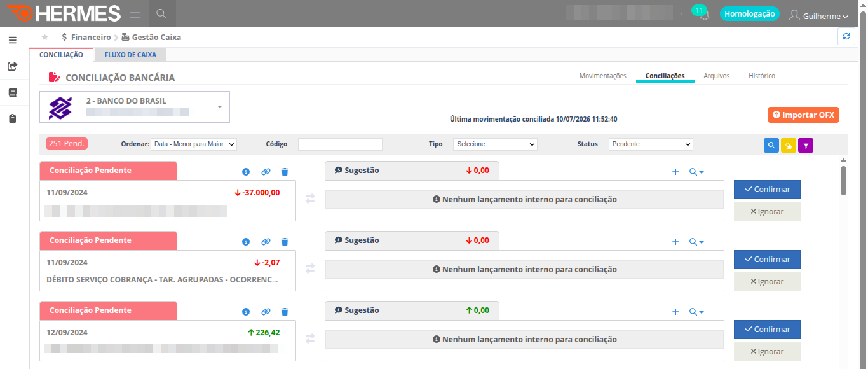Delete the 226,42 pending entry
Viewport: 868px width, 369px height.
[285, 312]
